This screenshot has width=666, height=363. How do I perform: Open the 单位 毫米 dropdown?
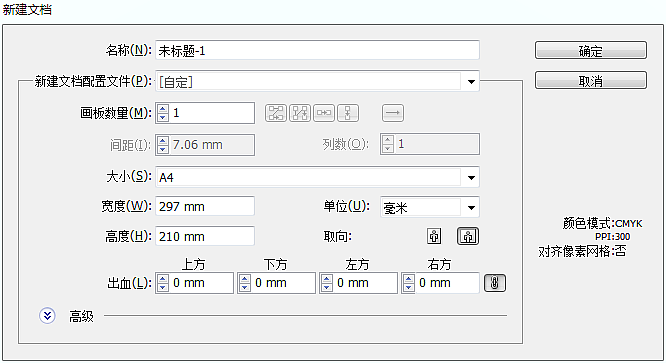coord(430,207)
